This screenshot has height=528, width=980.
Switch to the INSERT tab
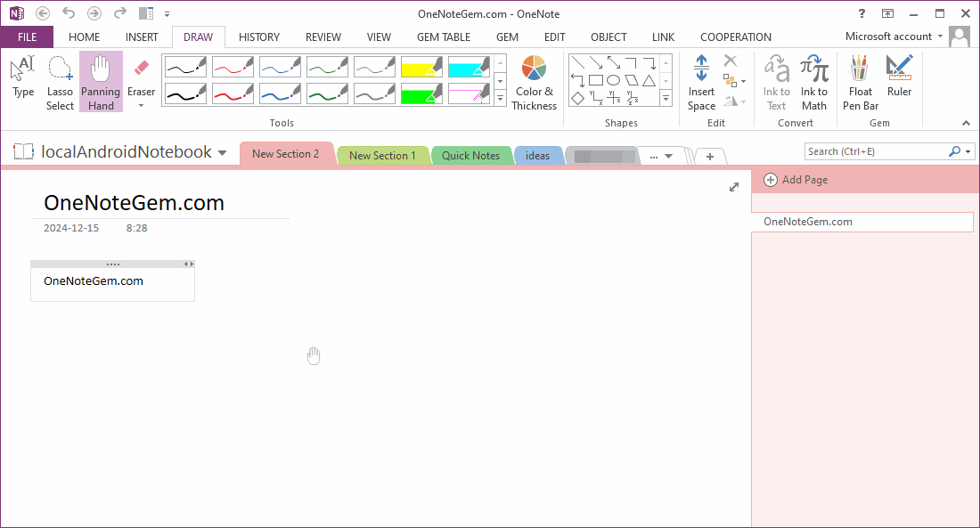coord(142,37)
